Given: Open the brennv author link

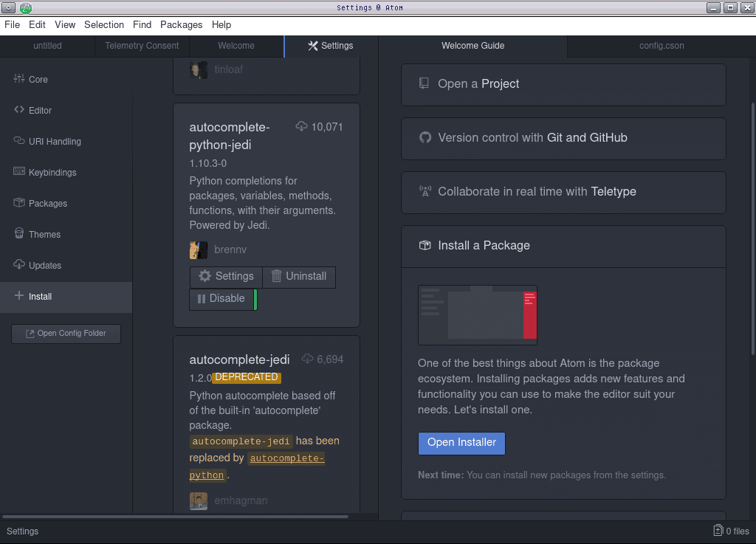Looking at the screenshot, I should pyautogui.click(x=230, y=249).
